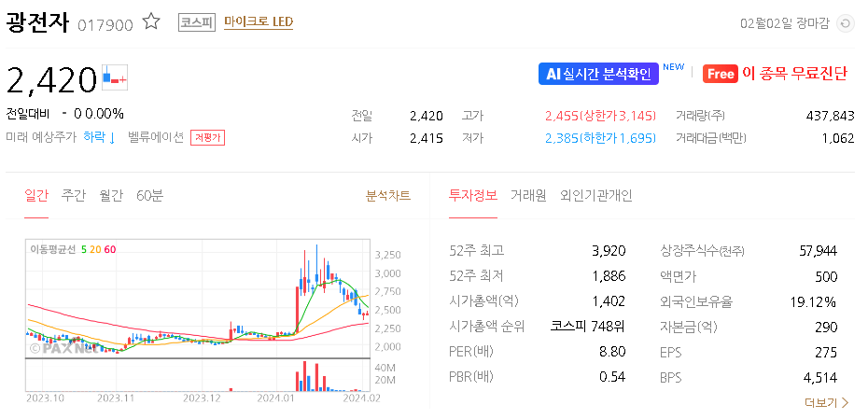Click the 액면가 value 500
The height and width of the screenshot is (419, 868).
pos(826,276)
